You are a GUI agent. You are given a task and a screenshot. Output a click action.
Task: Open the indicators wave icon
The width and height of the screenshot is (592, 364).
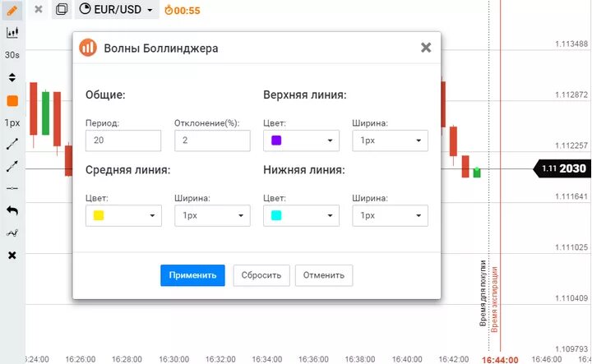point(12,233)
